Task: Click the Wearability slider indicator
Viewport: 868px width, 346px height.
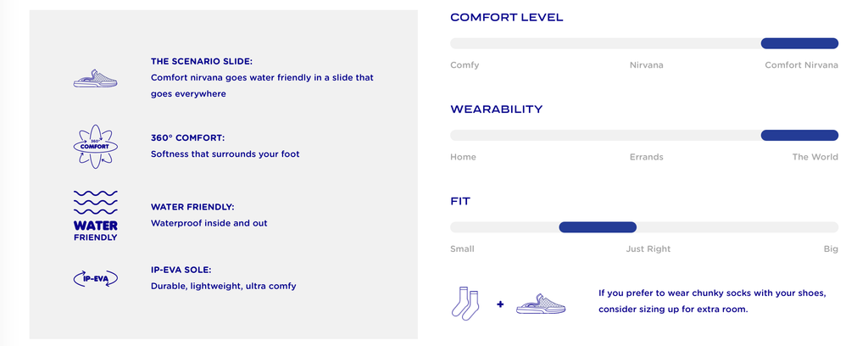Action: [799, 135]
